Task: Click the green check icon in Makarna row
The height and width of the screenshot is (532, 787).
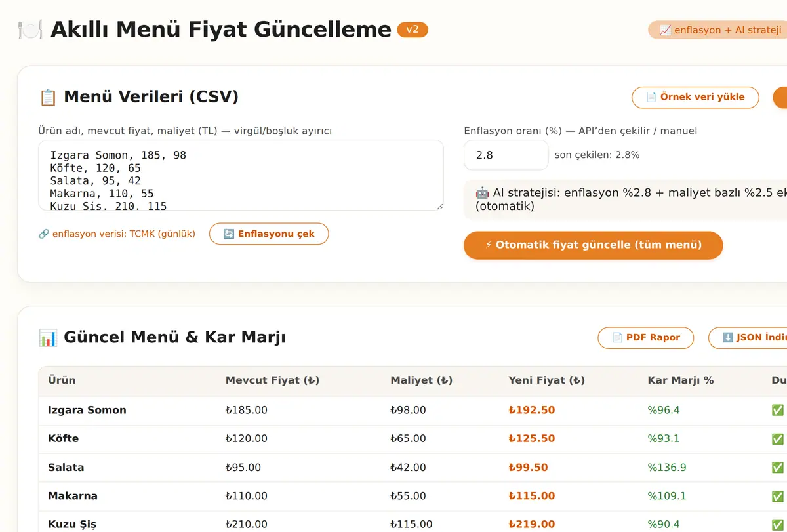Action: pyautogui.click(x=778, y=496)
